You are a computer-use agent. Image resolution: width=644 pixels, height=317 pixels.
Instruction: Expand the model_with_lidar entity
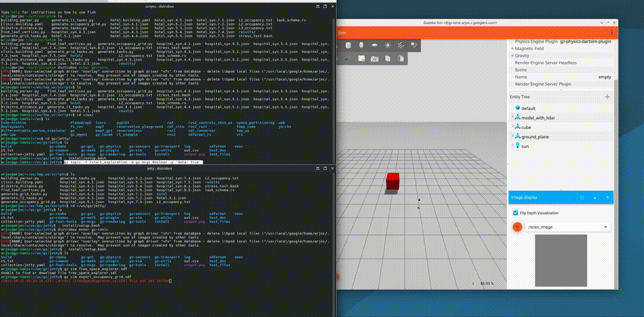(512, 118)
